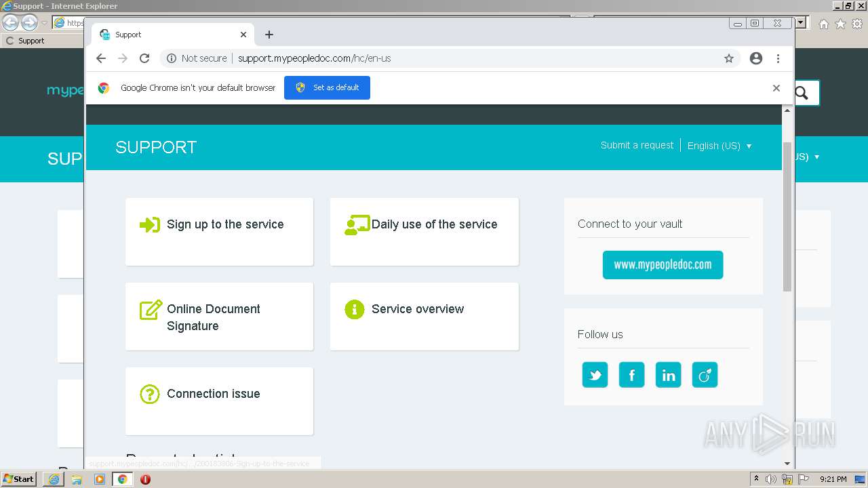The height and width of the screenshot is (488, 868).
Task: Expand the language arrow on the Internet Explorer page
Action: (x=816, y=157)
